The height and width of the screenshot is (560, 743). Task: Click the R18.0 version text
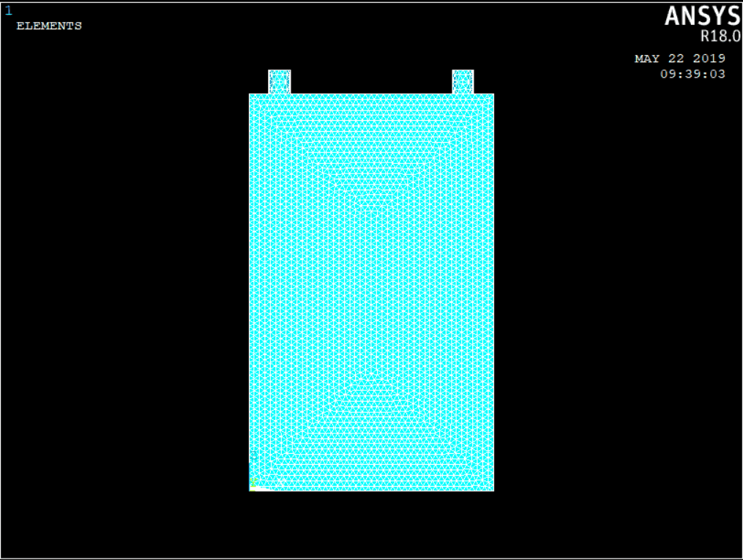720,37
